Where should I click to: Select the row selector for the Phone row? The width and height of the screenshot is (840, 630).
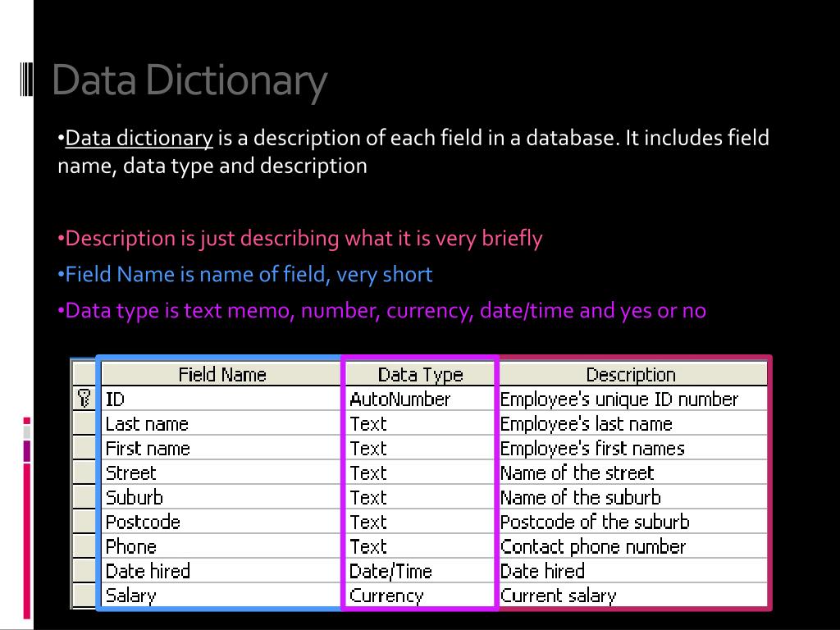tap(84, 546)
